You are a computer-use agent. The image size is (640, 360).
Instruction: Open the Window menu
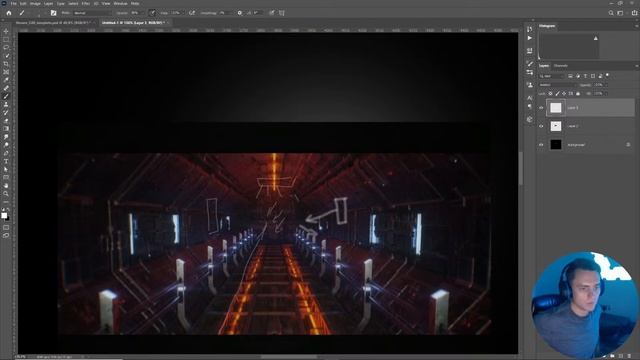pos(120,3)
